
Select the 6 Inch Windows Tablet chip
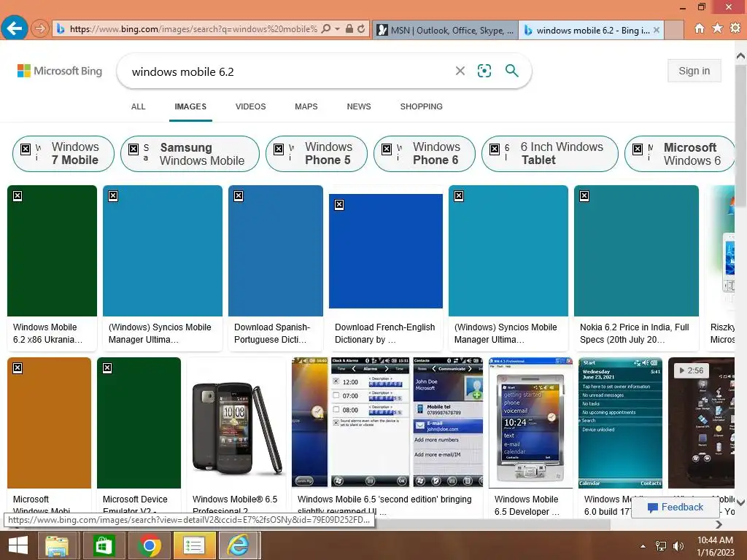click(x=550, y=153)
